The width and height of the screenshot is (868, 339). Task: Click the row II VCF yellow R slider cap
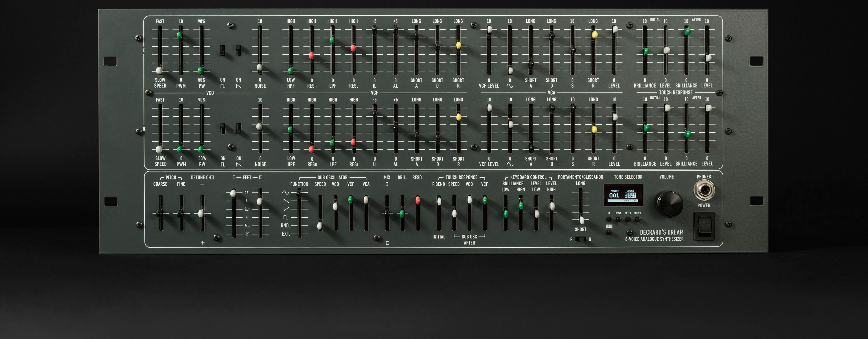point(458,117)
